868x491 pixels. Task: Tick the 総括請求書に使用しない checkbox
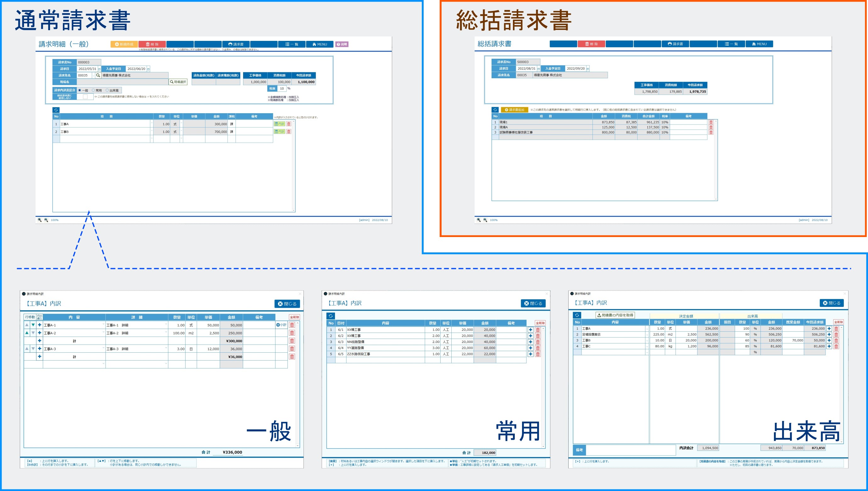85,97
